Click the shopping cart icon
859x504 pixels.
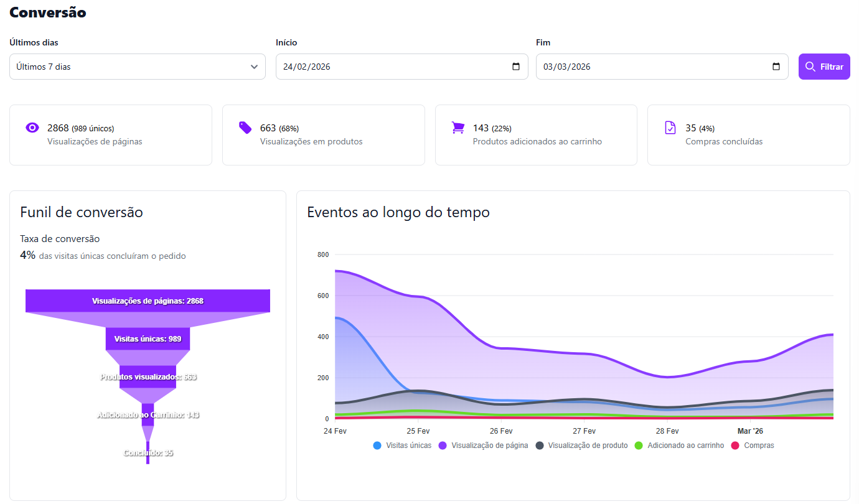pyautogui.click(x=458, y=128)
